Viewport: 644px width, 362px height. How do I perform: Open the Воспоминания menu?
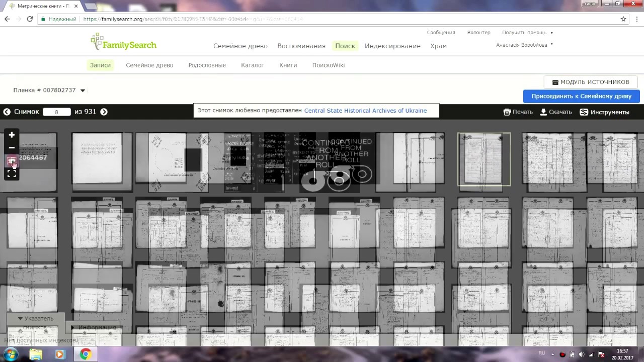coord(301,46)
